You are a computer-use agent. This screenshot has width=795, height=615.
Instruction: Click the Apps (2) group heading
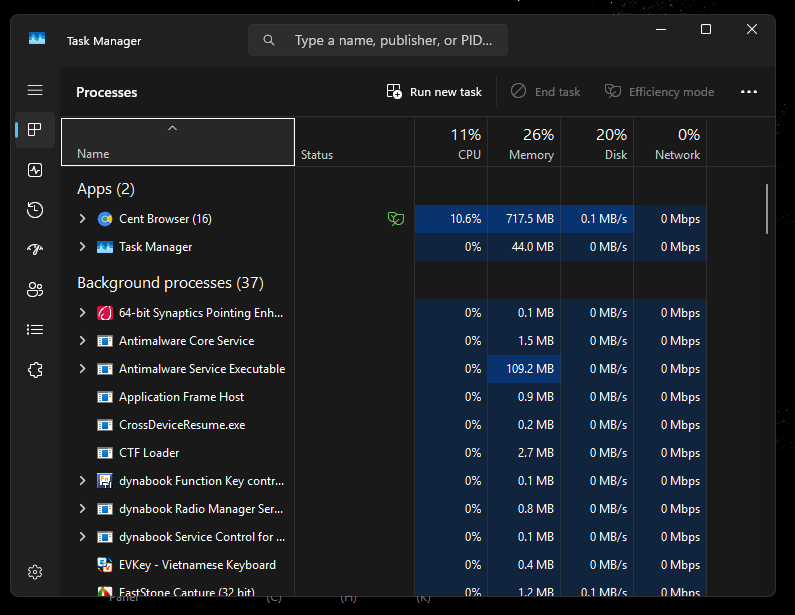click(x=106, y=189)
